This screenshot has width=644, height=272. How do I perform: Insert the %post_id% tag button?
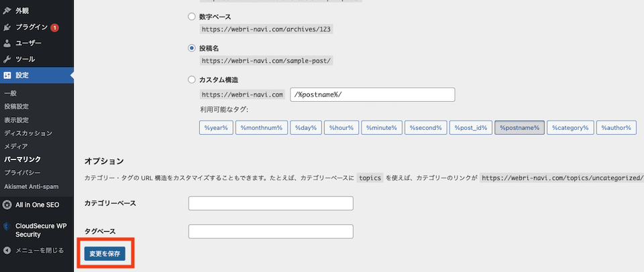(471, 127)
